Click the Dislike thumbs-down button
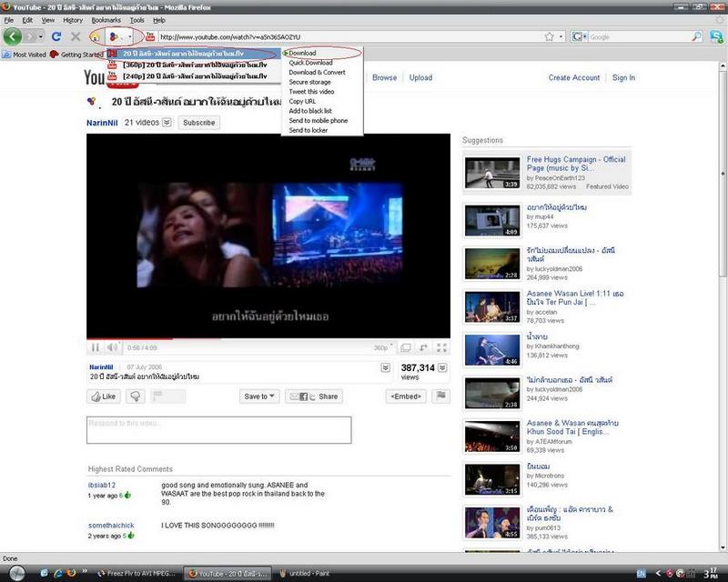The width and height of the screenshot is (728, 582). pyautogui.click(x=135, y=396)
